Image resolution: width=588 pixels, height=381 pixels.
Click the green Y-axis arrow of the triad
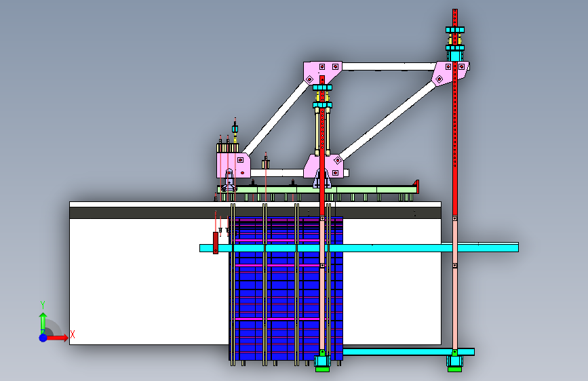coord(43,323)
